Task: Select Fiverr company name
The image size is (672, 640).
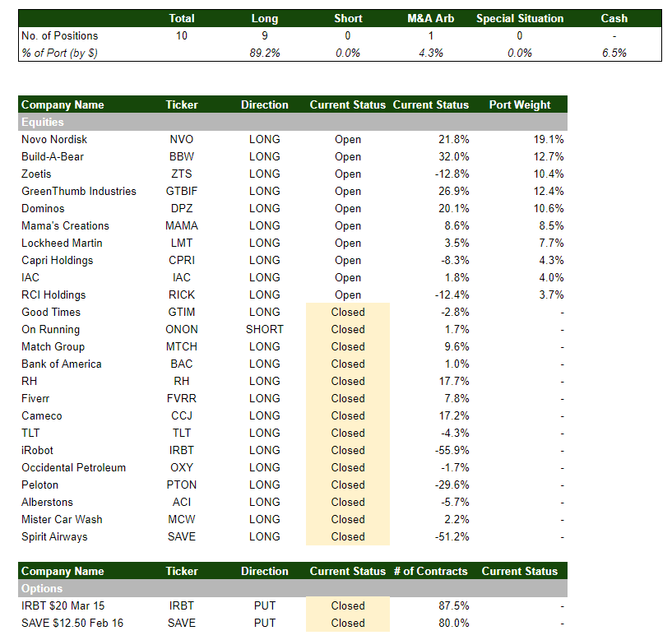Action: [35, 399]
